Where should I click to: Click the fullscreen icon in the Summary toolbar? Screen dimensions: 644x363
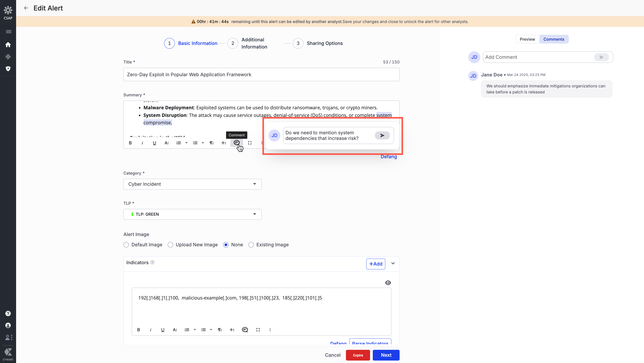pyautogui.click(x=250, y=143)
